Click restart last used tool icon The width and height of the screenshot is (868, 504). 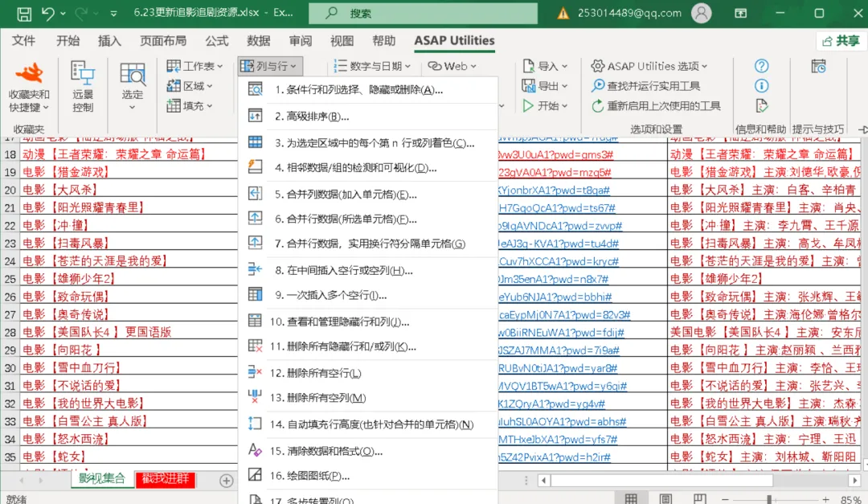pos(597,106)
